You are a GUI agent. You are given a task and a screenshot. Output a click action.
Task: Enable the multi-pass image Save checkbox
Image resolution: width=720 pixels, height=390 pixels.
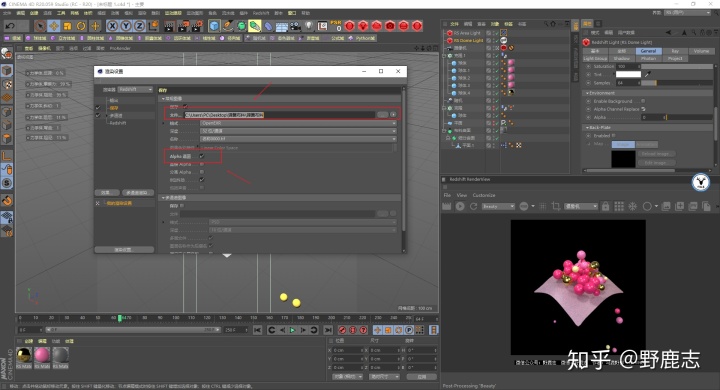(182, 206)
